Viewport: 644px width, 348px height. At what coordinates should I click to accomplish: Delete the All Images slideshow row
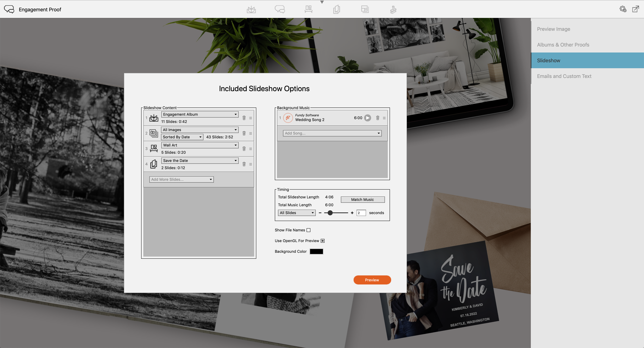244,133
